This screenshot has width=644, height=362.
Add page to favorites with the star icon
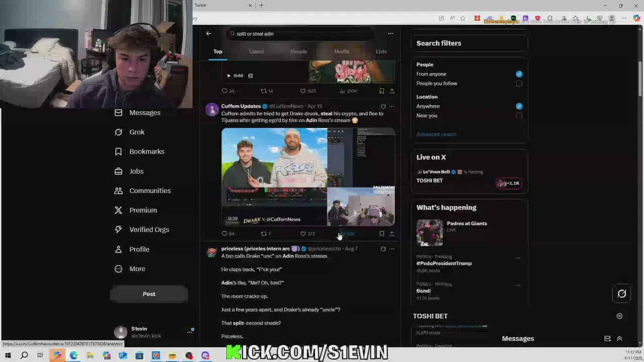click(463, 19)
